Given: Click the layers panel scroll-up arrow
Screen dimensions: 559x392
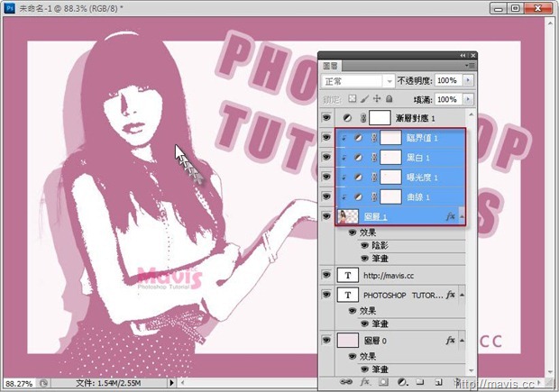Looking at the screenshot, I should click(x=472, y=114).
